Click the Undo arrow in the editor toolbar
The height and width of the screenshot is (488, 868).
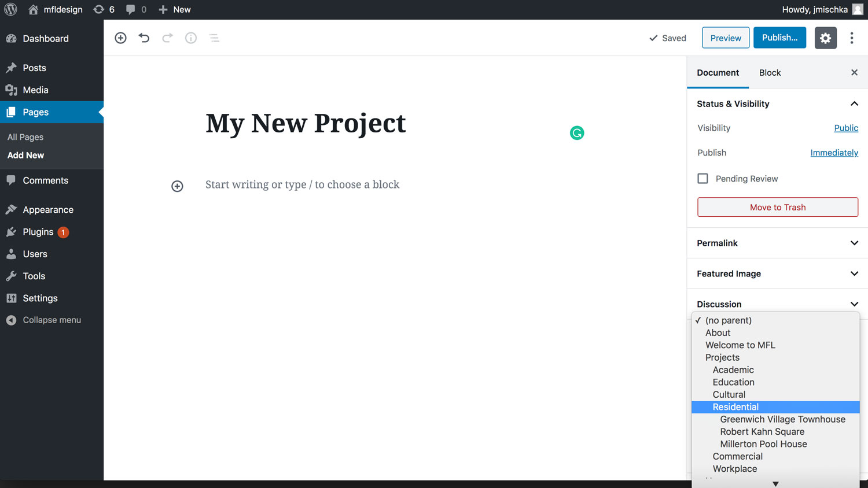click(144, 38)
